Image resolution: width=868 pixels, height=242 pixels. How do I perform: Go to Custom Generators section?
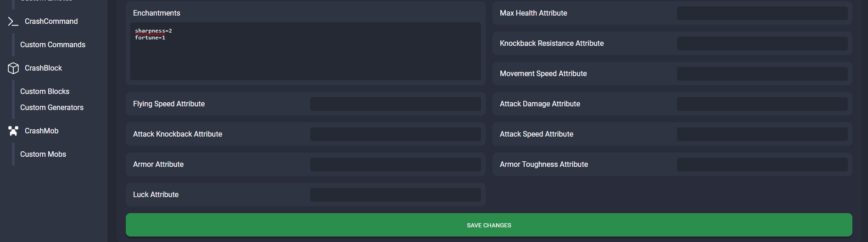(x=52, y=108)
